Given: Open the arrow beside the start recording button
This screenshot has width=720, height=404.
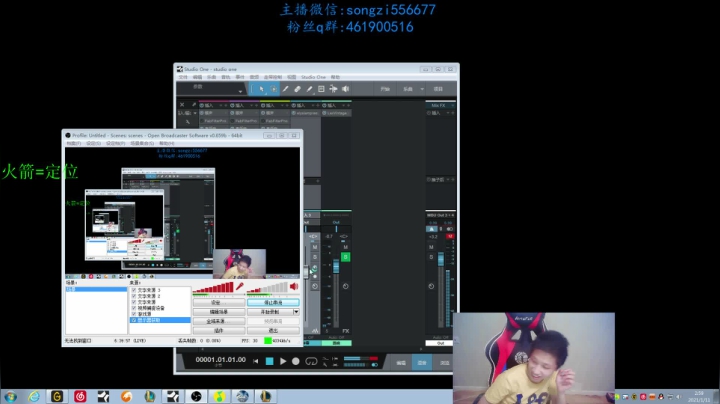Looking at the screenshot, I should 296,312.
